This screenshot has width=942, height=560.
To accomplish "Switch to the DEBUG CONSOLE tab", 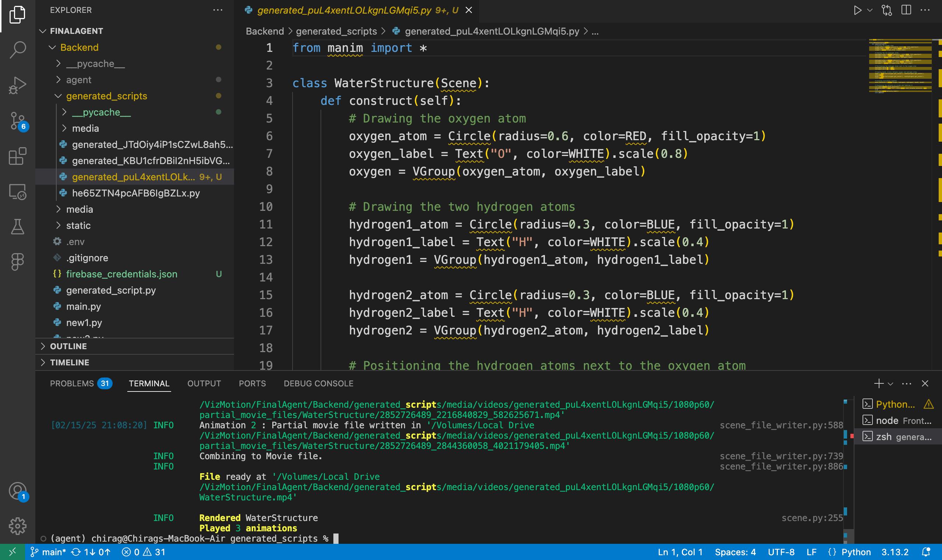I will pos(318,383).
